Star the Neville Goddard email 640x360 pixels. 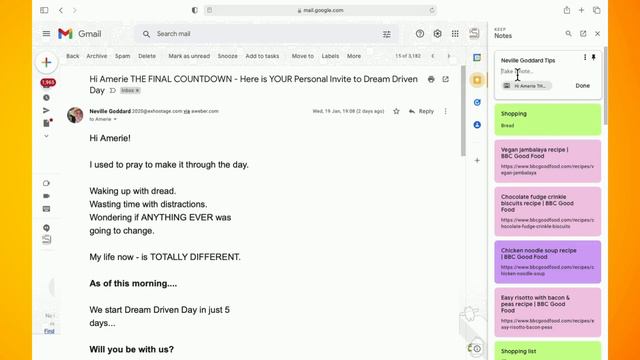pos(396,111)
